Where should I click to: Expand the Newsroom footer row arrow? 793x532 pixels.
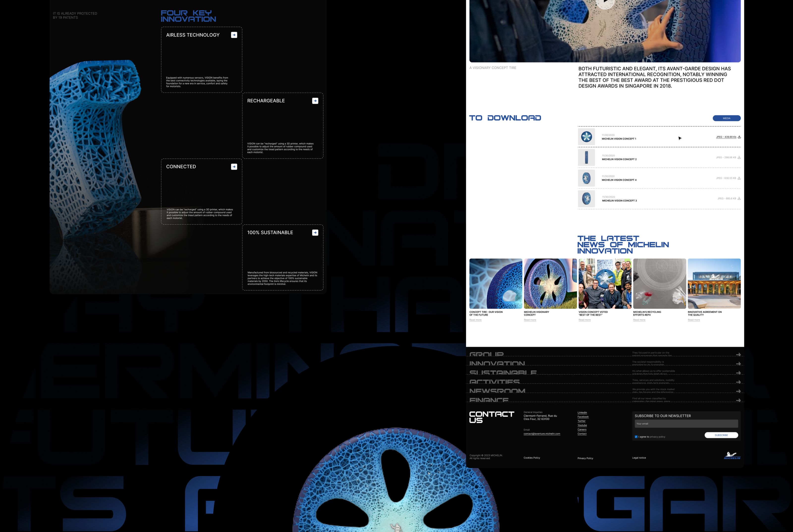[738, 391]
